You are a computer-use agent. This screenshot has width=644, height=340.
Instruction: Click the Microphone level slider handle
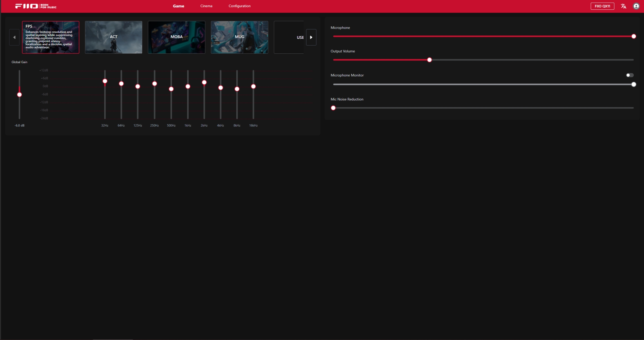[x=634, y=36]
